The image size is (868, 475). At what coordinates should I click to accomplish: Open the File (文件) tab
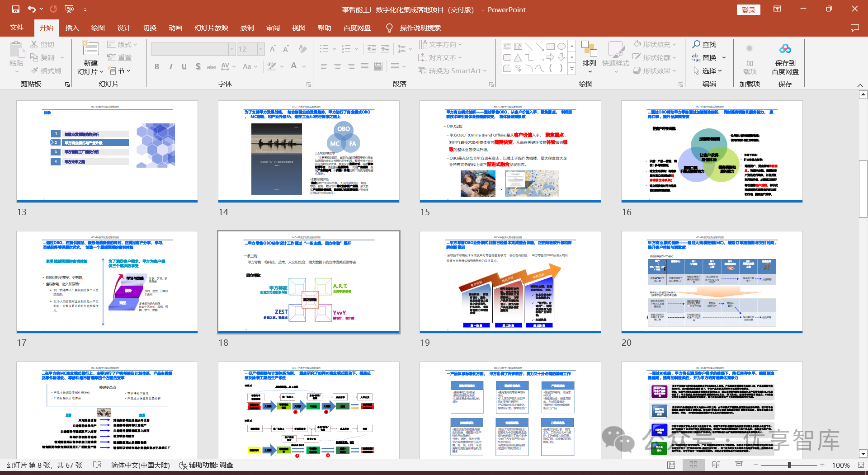[17, 28]
